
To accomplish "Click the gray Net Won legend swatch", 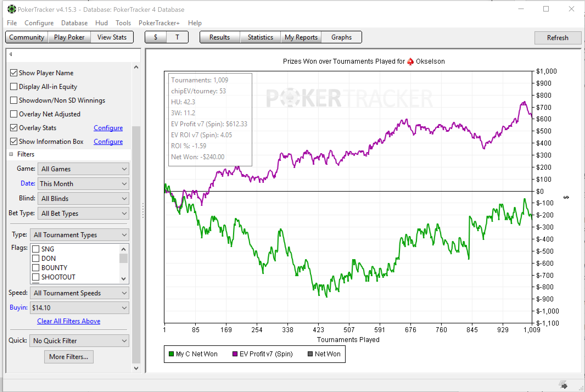I will 310,354.
